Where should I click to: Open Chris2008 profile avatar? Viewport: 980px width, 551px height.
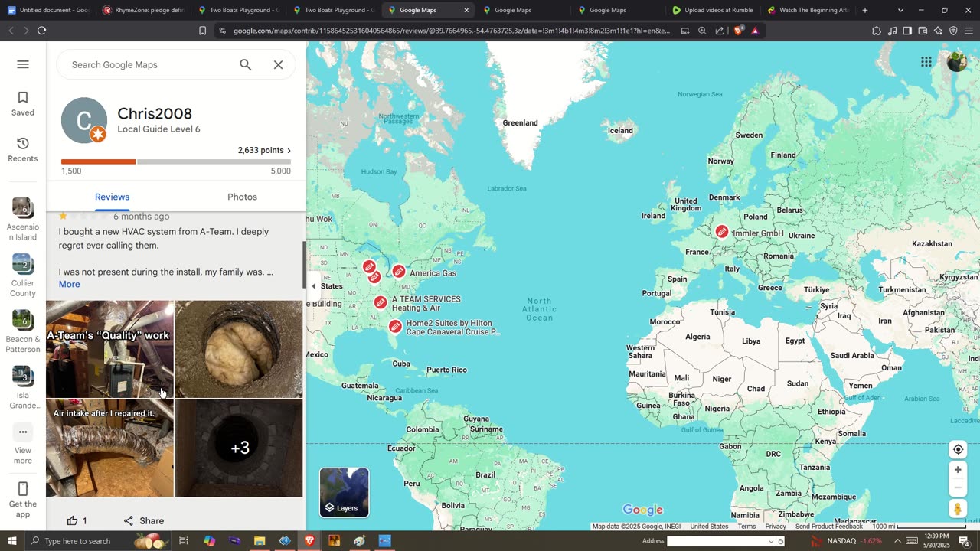pyautogui.click(x=84, y=120)
